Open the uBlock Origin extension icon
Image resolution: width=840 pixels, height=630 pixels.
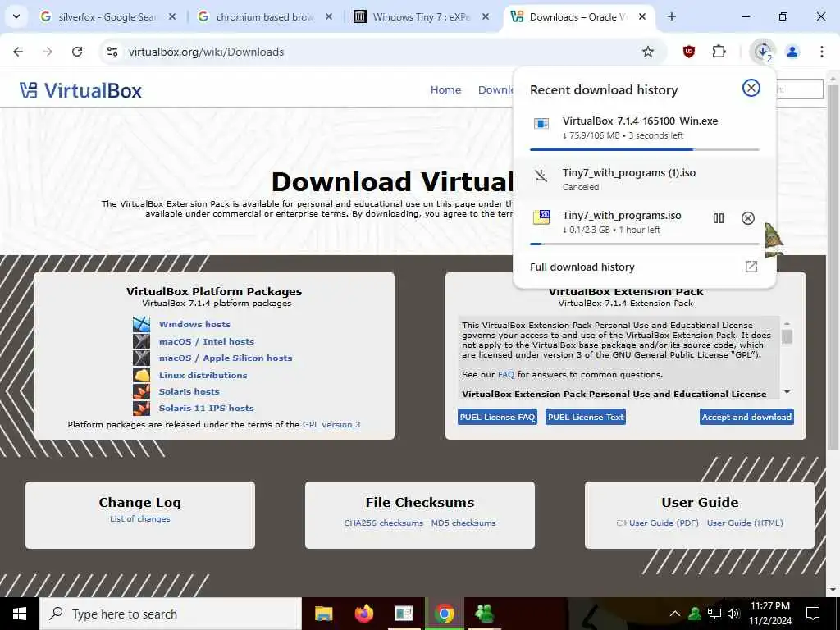tap(689, 52)
